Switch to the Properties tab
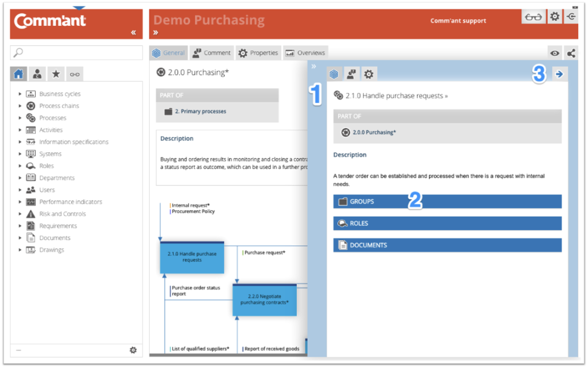 point(258,52)
